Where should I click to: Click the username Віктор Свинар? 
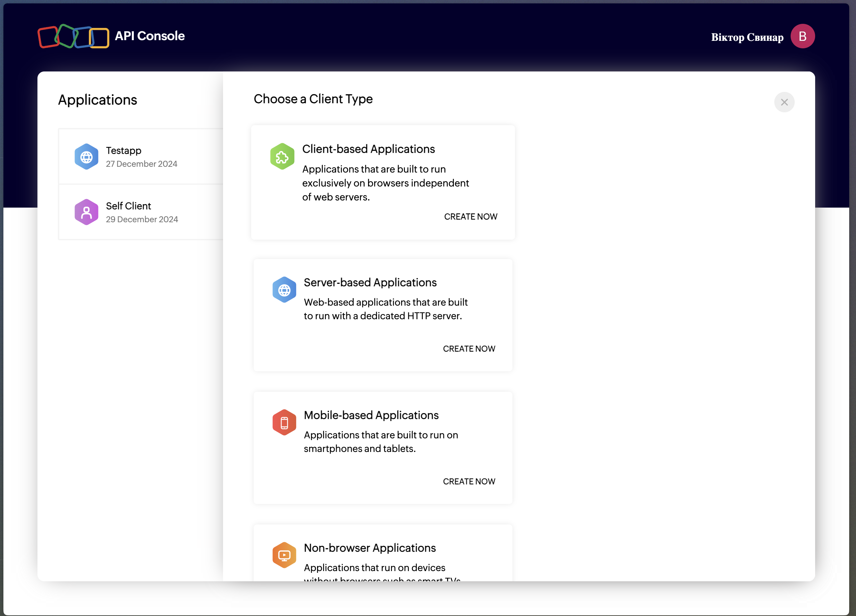click(x=747, y=37)
